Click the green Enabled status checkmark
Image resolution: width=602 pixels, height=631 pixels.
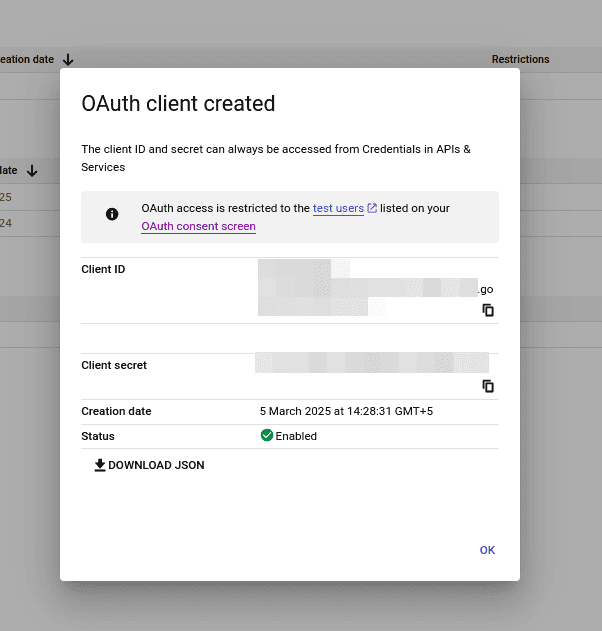click(267, 436)
